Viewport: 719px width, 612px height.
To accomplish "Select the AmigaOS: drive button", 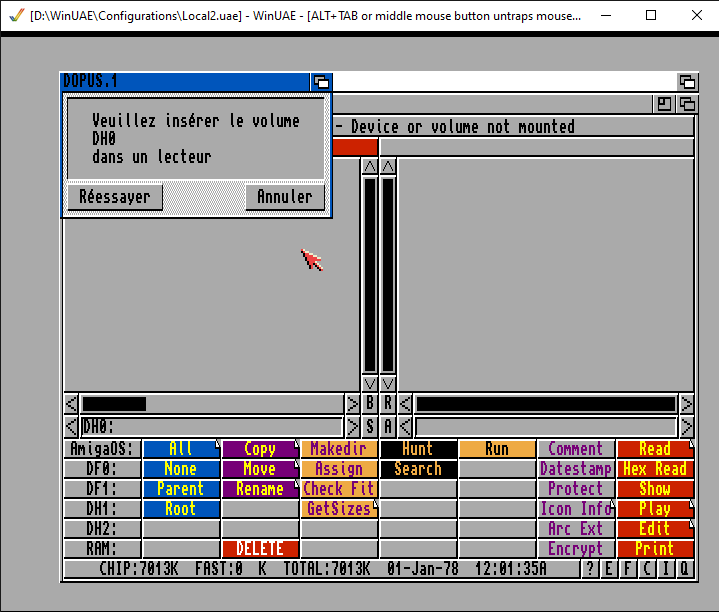I will [x=102, y=449].
